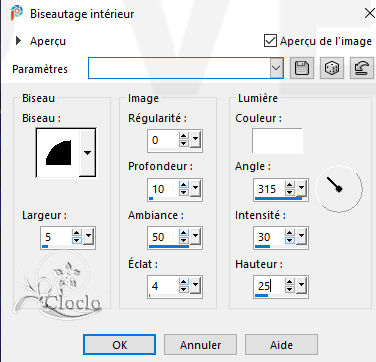The image size is (376, 362).
Task: Select the bevel shape preview thumbnail
Action: (58, 153)
